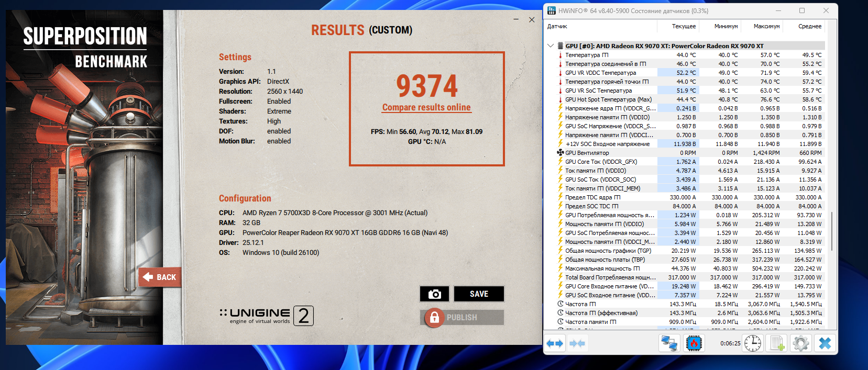Select the Общая мощность платы (TBP) row

coord(690,260)
